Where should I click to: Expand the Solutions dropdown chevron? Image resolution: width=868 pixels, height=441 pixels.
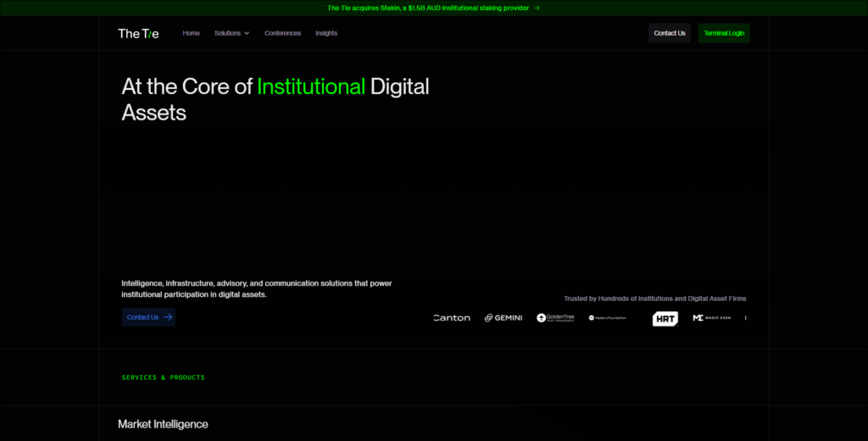[x=247, y=33]
